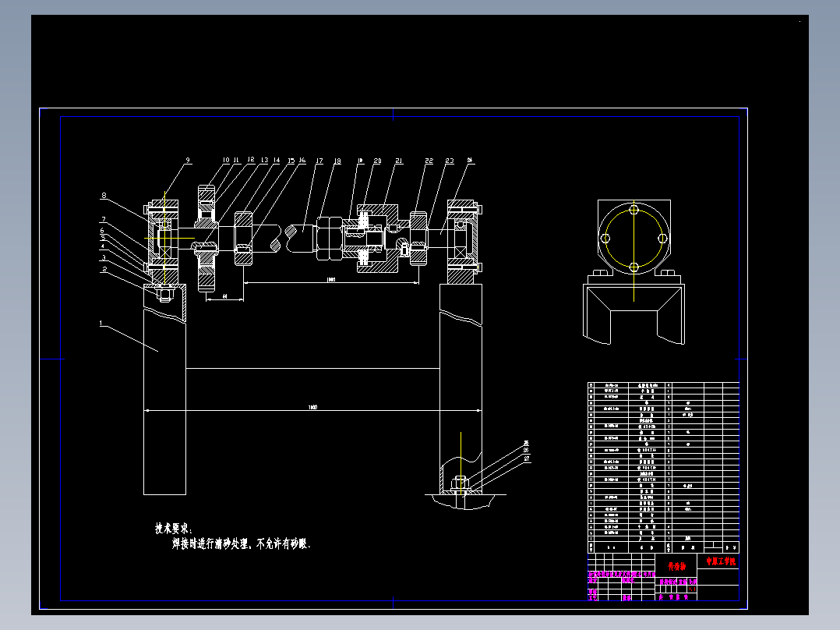
Task: Select part number 24 callout label
Action: click(470, 160)
